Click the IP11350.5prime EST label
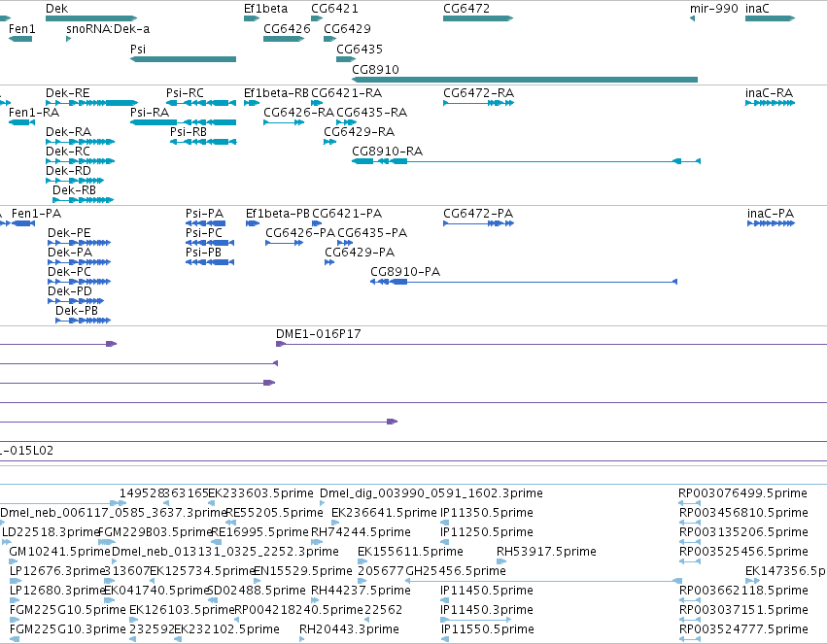The height and width of the screenshot is (644, 827). [x=486, y=513]
